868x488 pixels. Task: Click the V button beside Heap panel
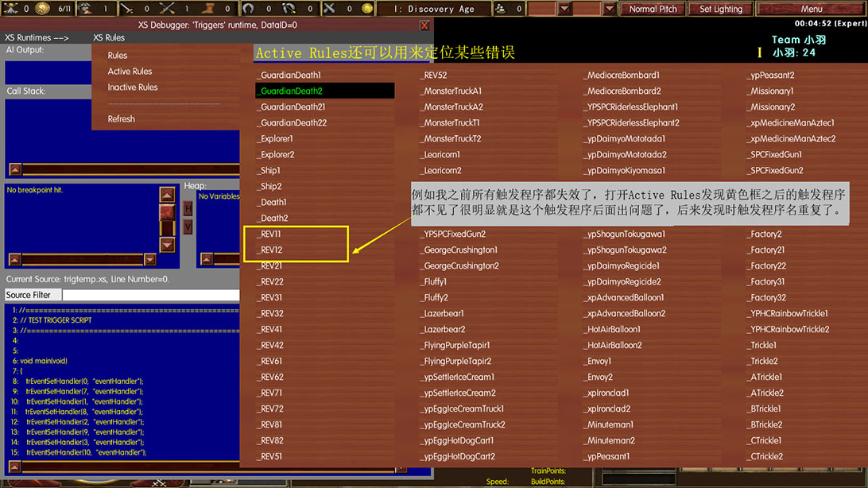188,227
